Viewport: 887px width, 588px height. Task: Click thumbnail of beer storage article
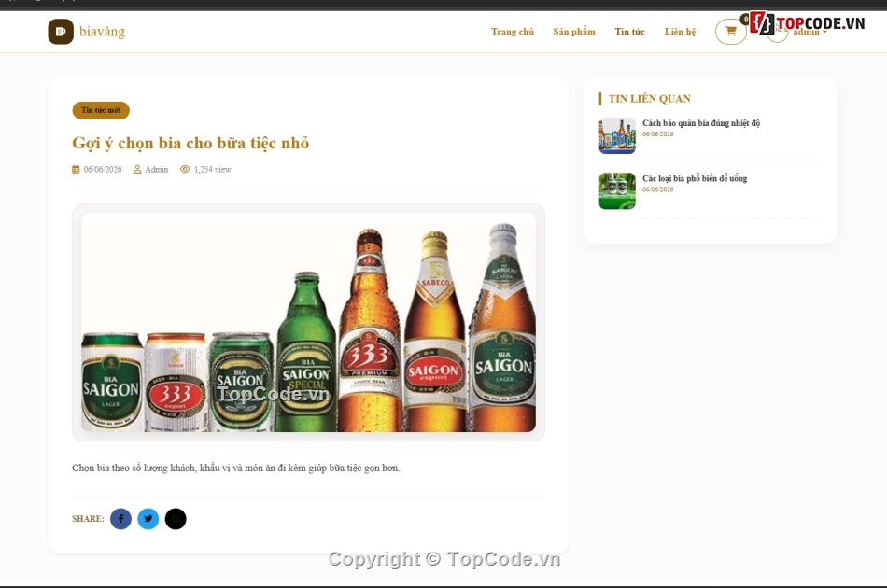[x=617, y=135]
